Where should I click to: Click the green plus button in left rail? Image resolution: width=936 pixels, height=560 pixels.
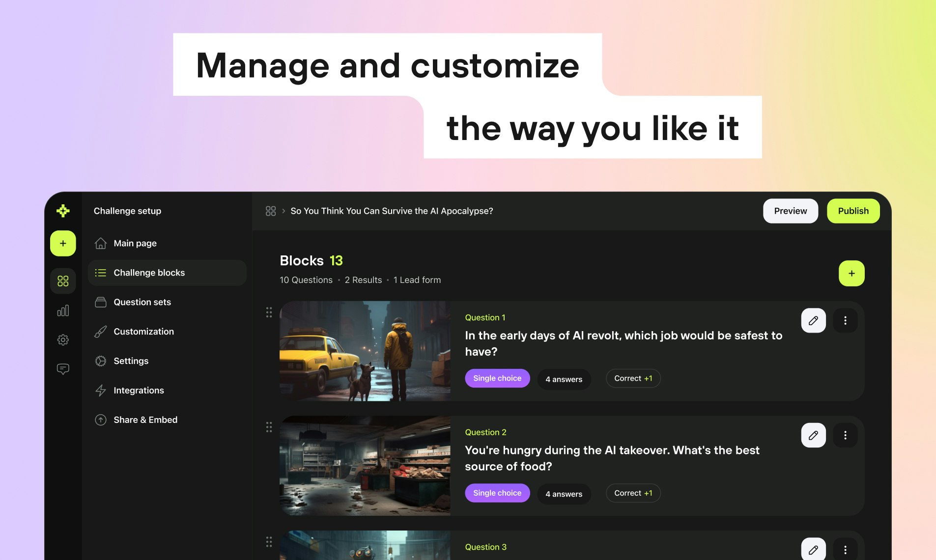(x=63, y=243)
